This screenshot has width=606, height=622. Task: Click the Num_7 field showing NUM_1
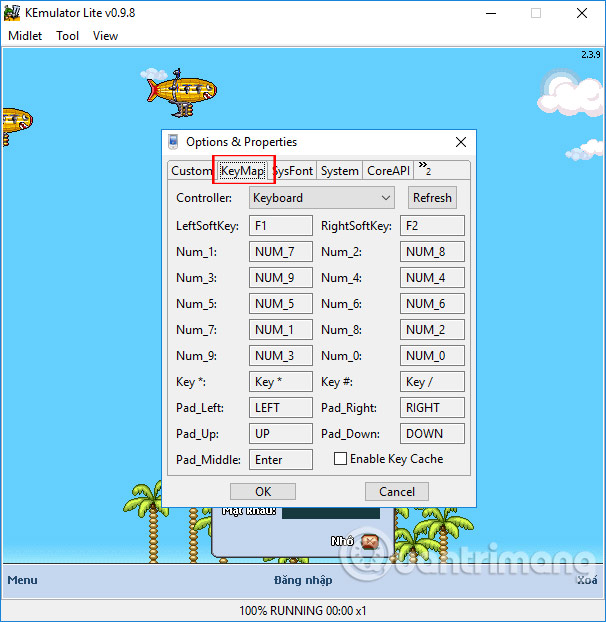pos(281,330)
